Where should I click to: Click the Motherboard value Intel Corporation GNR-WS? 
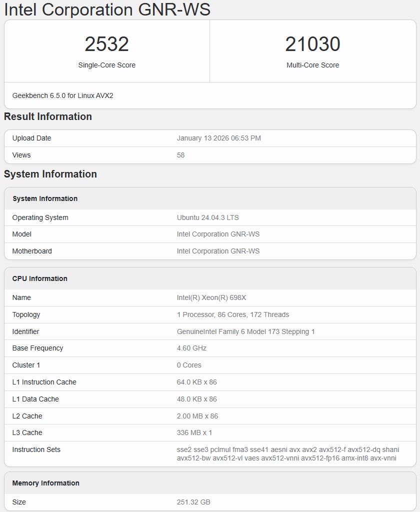tap(218, 251)
